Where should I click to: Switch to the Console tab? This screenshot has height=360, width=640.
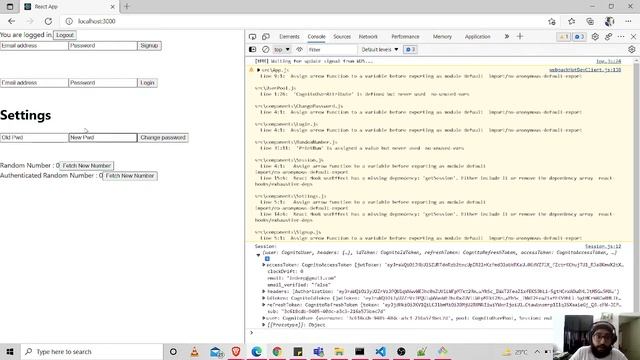tap(316, 37)
